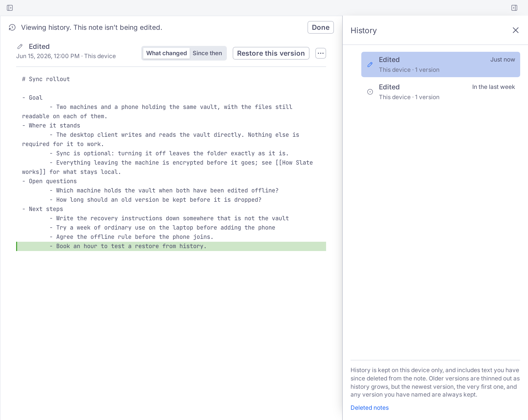Click circle icon of last week version

(x=370, y=92)
